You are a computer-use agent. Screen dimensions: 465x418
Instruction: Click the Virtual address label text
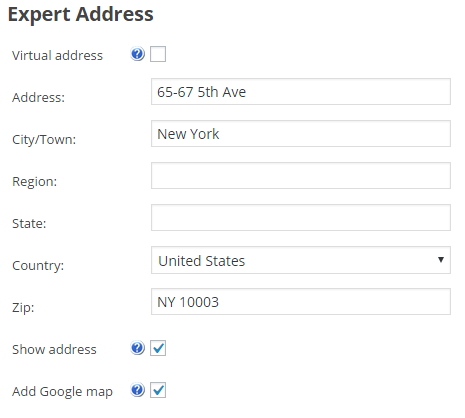(57, 55)
